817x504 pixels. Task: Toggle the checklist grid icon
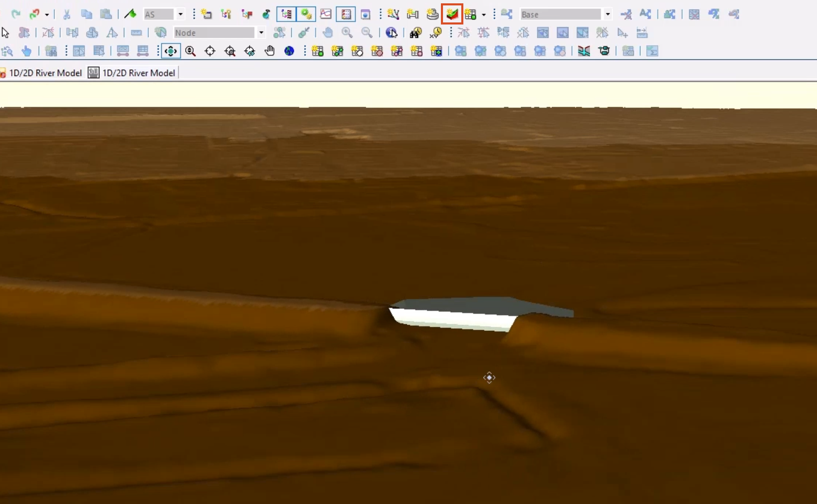(346, 14)
